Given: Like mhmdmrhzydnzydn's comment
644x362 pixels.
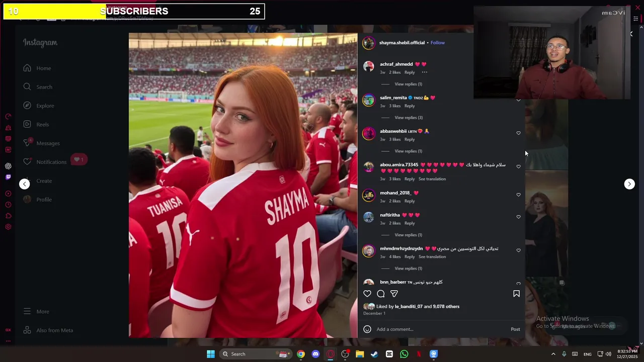Looking at the screenshot, I should pyautogui.click(x=518, y=250).
